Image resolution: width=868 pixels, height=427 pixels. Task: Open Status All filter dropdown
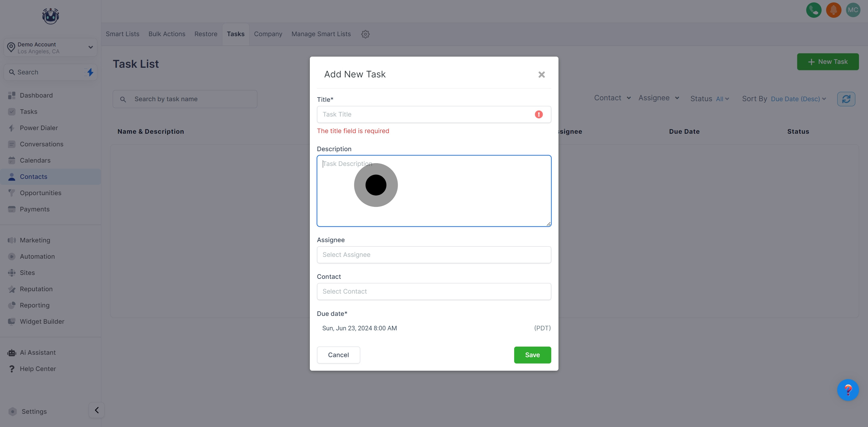click(x=722, y=99)
